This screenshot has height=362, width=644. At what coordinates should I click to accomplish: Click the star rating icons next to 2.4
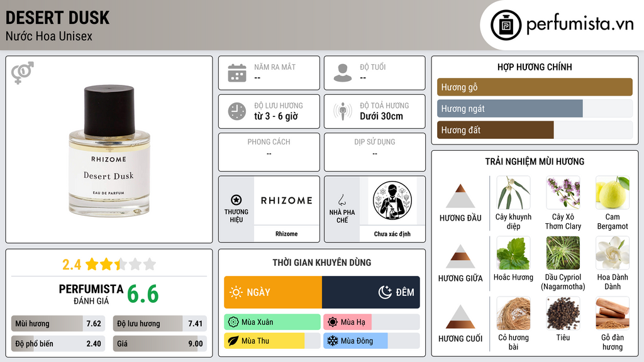121,265
